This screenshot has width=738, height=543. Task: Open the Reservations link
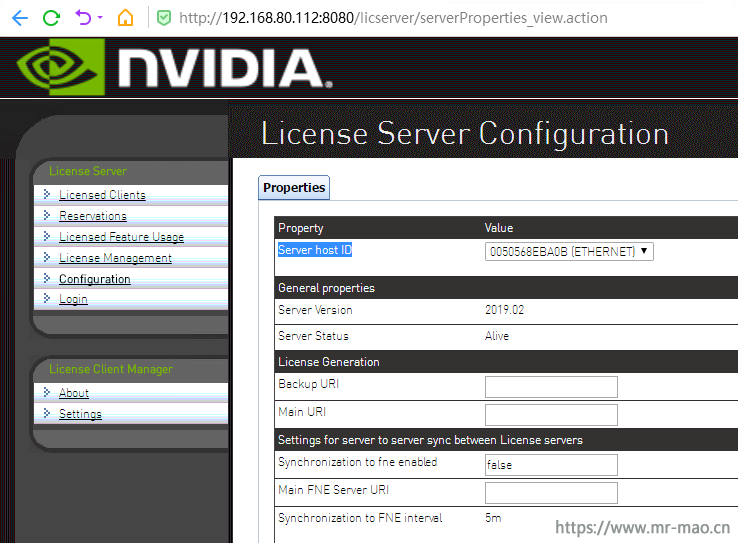(93, 216)
